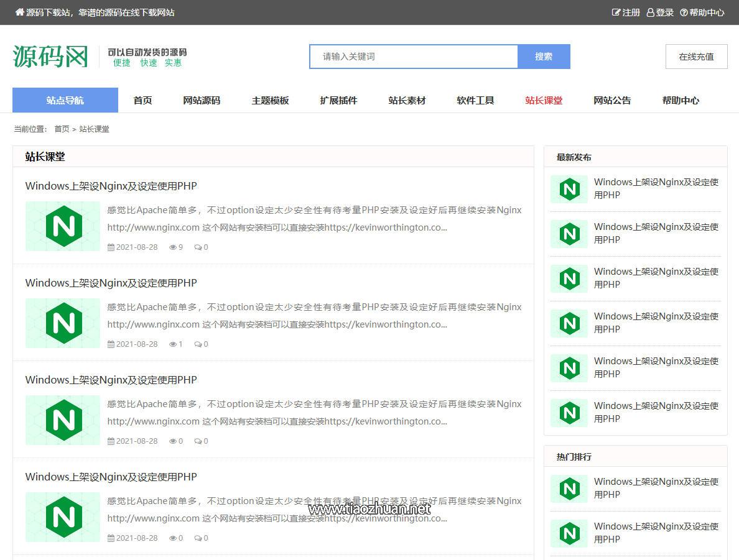Click calendar icon in the 9-view article
This screenshot has width=739, height=560.
point(111,247)
